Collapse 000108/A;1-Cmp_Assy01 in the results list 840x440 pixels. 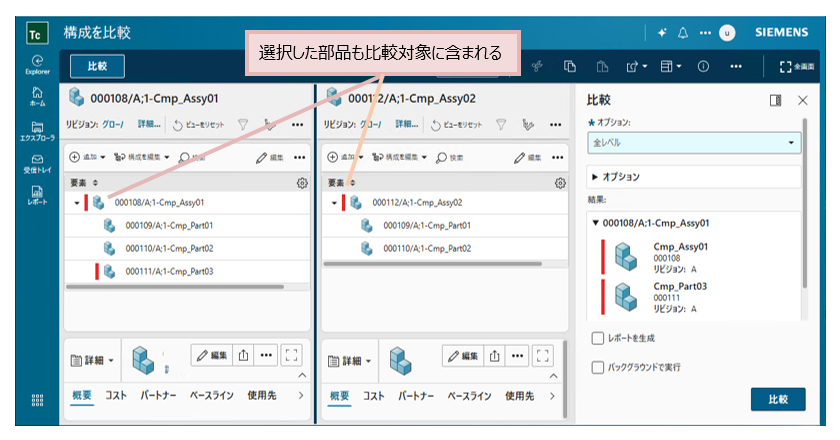pyautogui.click(x=595, y=223)
